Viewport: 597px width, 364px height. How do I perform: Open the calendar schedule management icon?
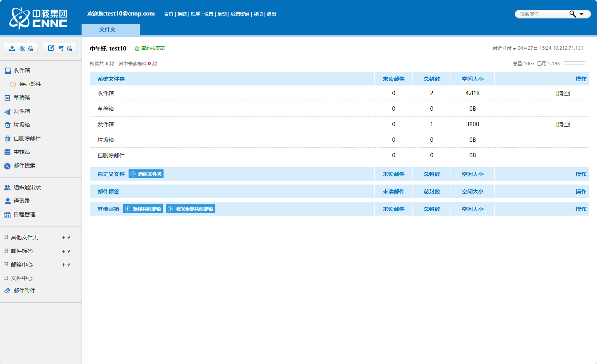pyautogui.click(x=7, y=215)
